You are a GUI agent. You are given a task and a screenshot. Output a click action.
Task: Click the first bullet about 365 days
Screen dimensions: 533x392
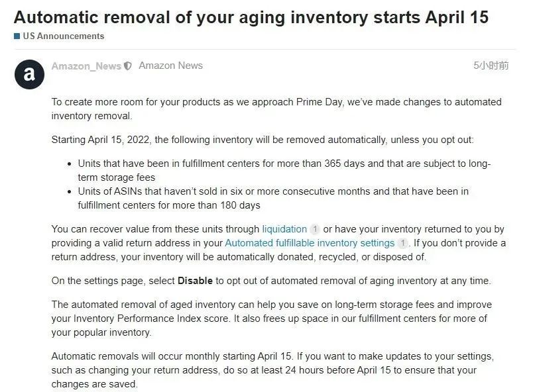tap(284, 170)
